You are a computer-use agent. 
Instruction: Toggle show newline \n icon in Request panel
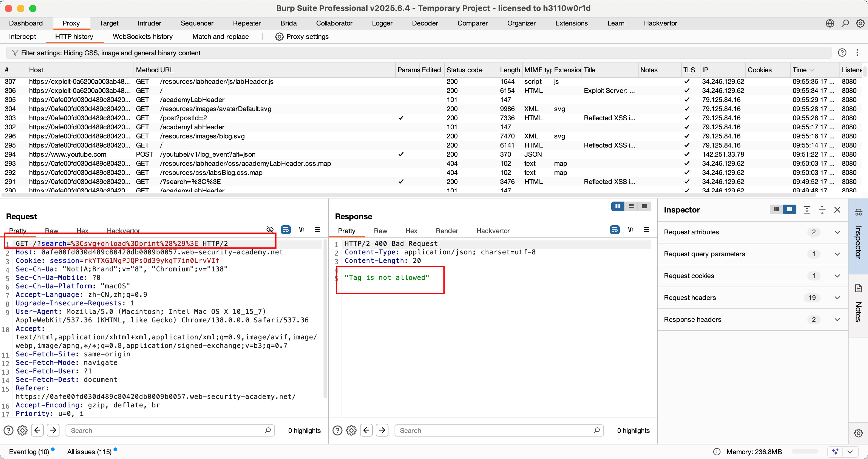click(302, 229)
